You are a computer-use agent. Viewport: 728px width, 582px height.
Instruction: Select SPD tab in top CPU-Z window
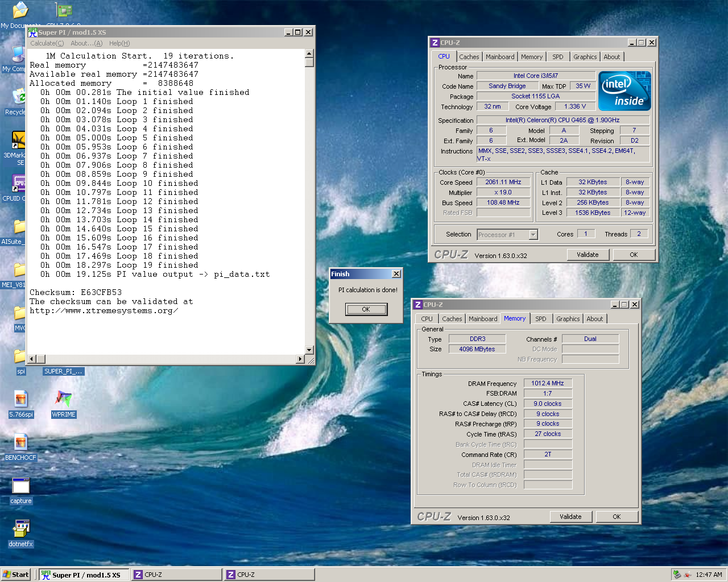coord(558,57)
